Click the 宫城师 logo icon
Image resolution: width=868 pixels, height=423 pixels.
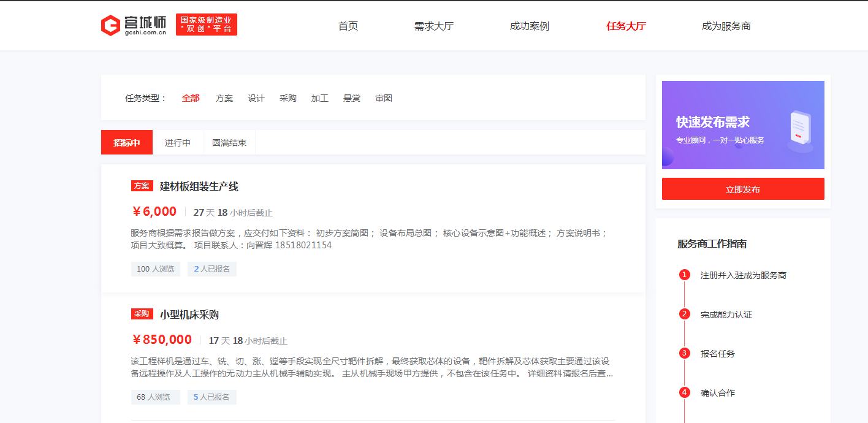pyautogui.click(x=134, y=25)
